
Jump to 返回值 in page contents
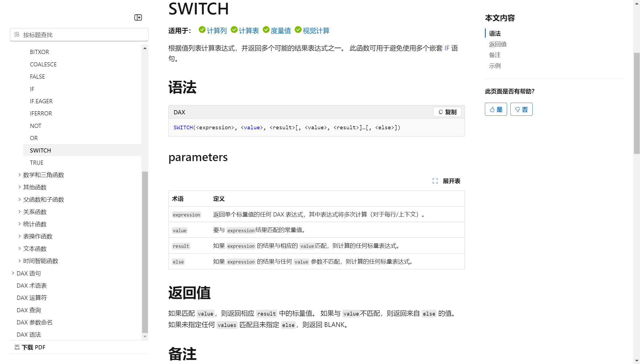(x=498, y=44)
